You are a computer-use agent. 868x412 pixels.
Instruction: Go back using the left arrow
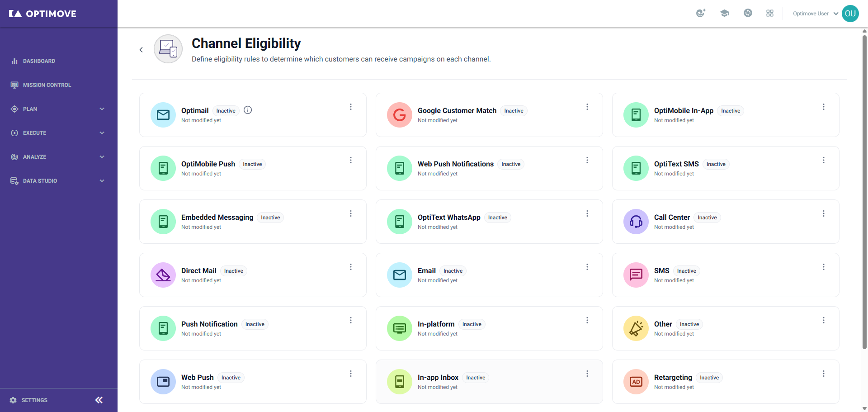[x=141, y=50]
